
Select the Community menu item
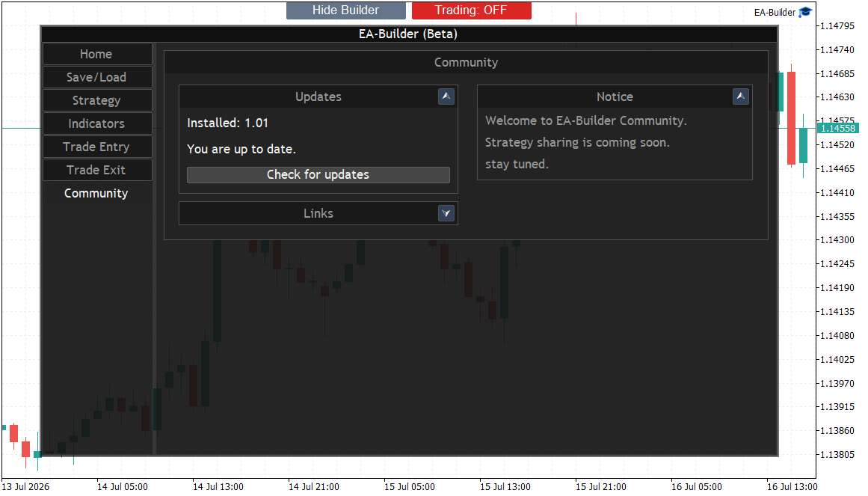point(97,194)
